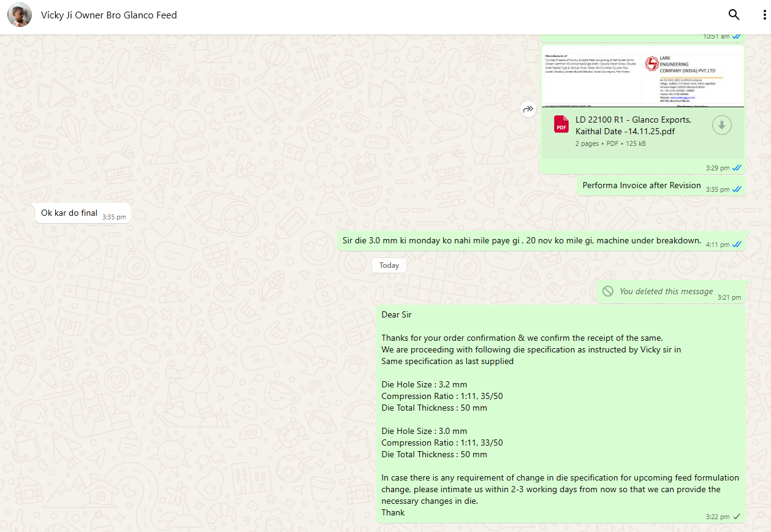Click the blocked icon on the deleted message
This screenshot has height=532, width=771.
608,291
